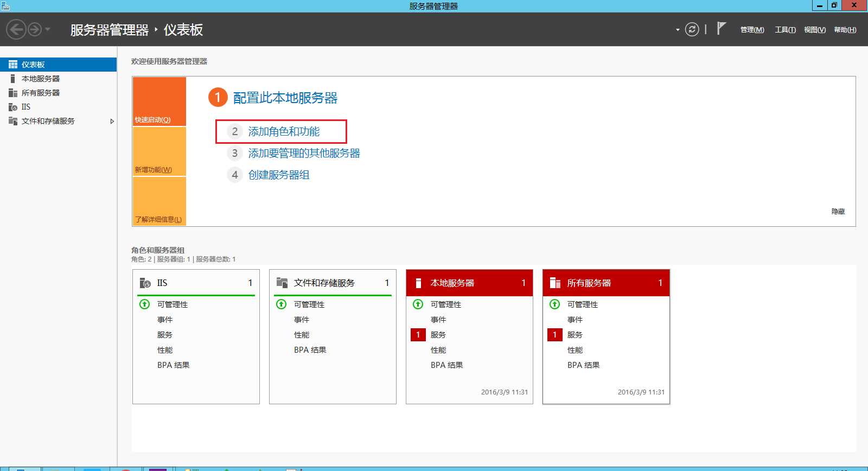Click the IIS sidebar icon
Image resolution: width=868 pixels, height=471 pixels.
point(13,107)
